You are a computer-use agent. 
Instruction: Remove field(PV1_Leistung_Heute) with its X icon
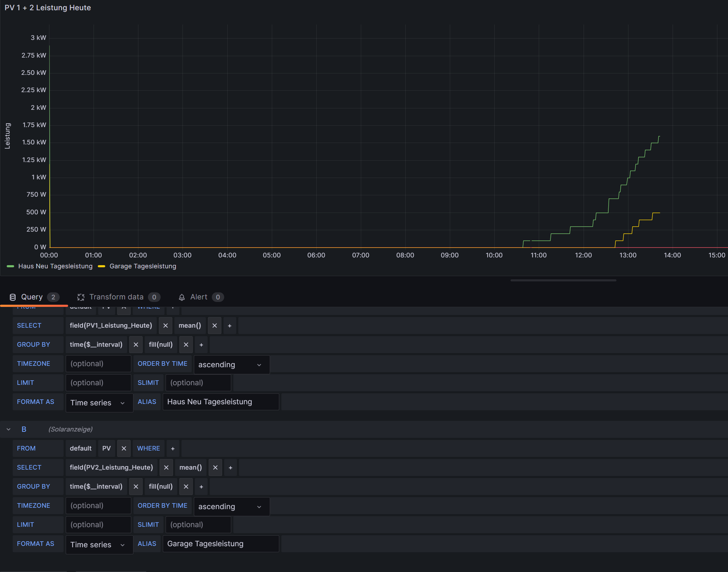(x=165, y=326)
